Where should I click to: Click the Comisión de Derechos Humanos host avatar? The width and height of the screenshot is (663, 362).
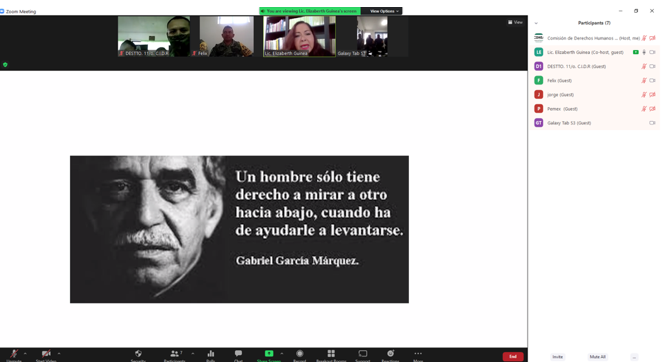pos(539,38)
